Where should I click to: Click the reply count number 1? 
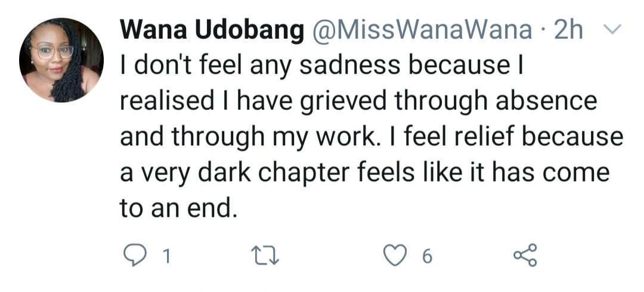coord(167,256)
